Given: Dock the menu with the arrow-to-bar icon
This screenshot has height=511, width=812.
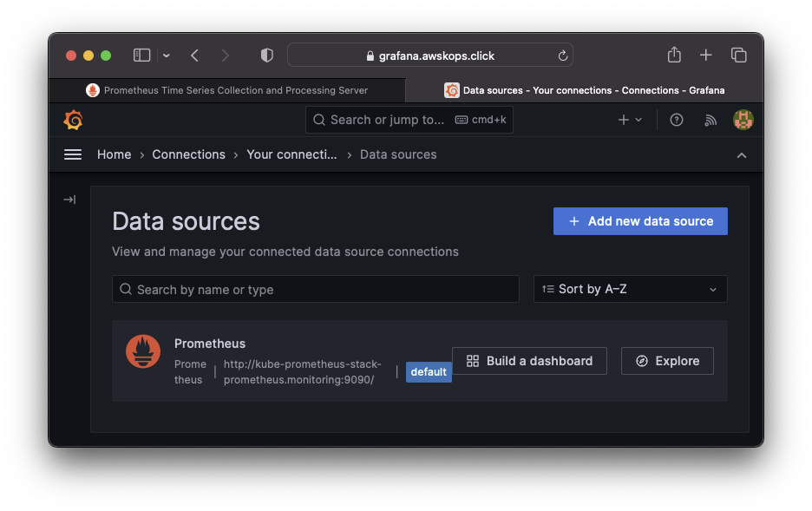Looking at the screenshot, I should 69,200.
